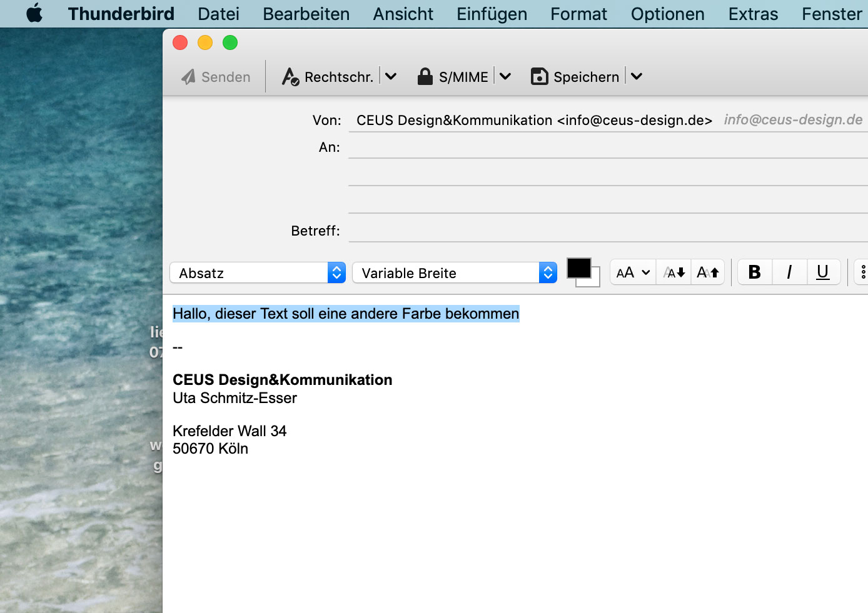This screenshot has height=613, width=868.
Task: Click the S/MIME lock button
Action: (x=453, y=77)
